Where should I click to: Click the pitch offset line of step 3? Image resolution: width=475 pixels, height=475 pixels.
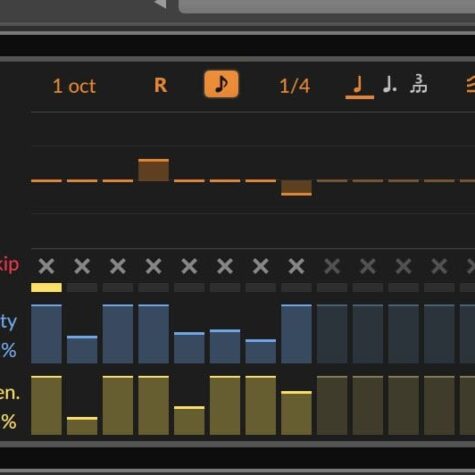click(118, 181)
